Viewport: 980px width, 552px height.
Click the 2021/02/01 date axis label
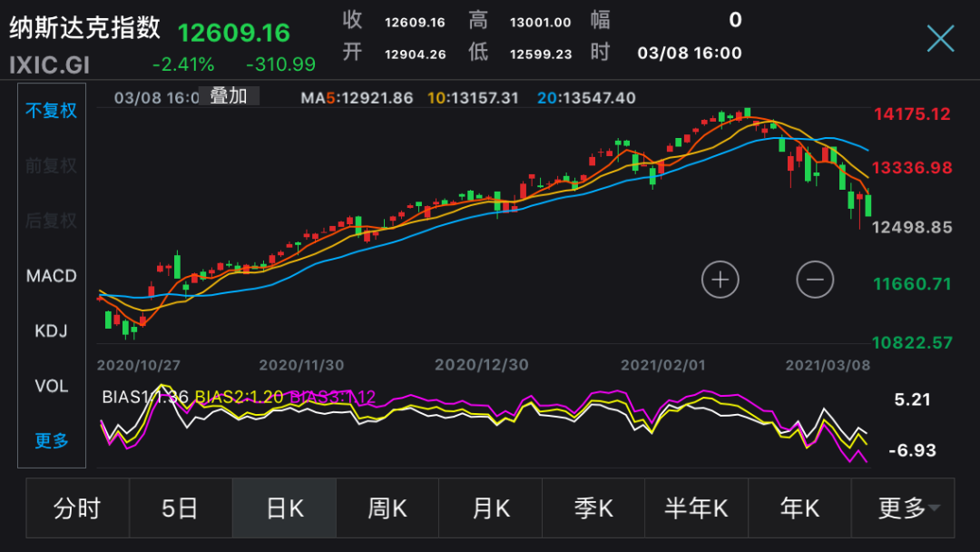(x=662, y=365)
